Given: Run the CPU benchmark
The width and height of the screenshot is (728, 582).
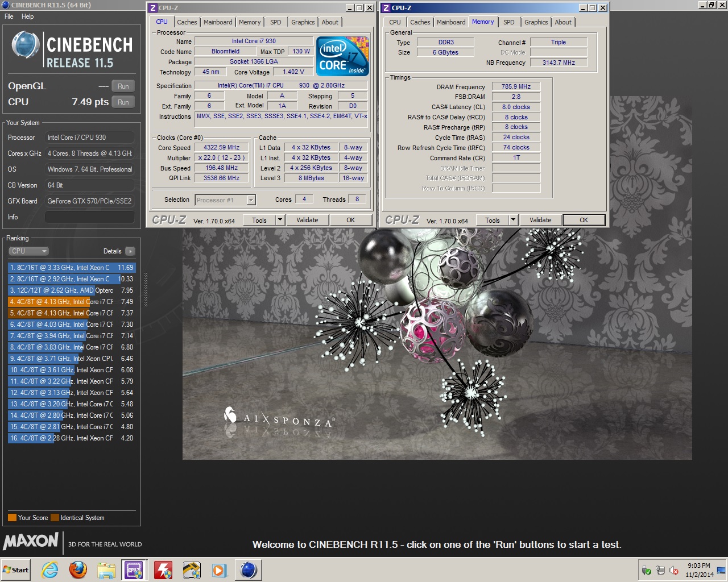Looking at the screenshot, I should click(x=123, y=102).
